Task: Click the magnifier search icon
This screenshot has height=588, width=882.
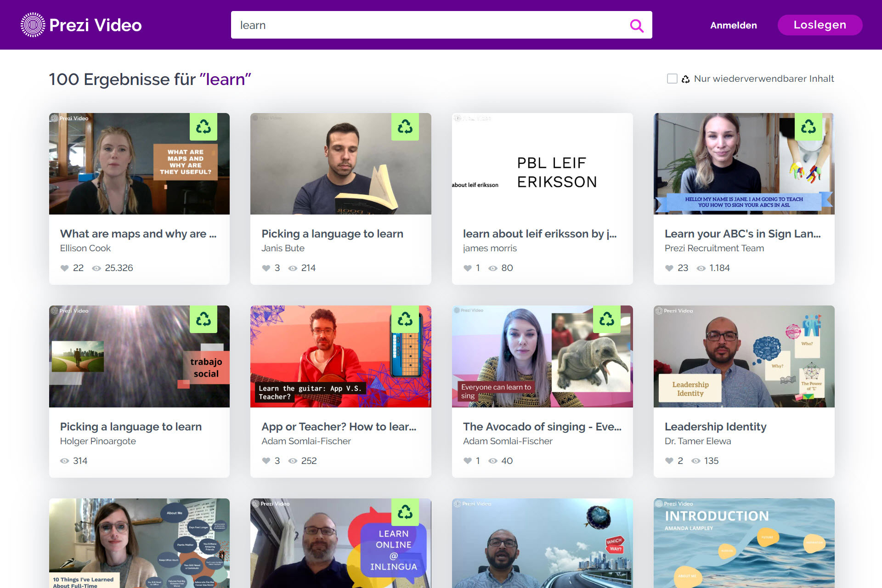Action: coord(637,25)
